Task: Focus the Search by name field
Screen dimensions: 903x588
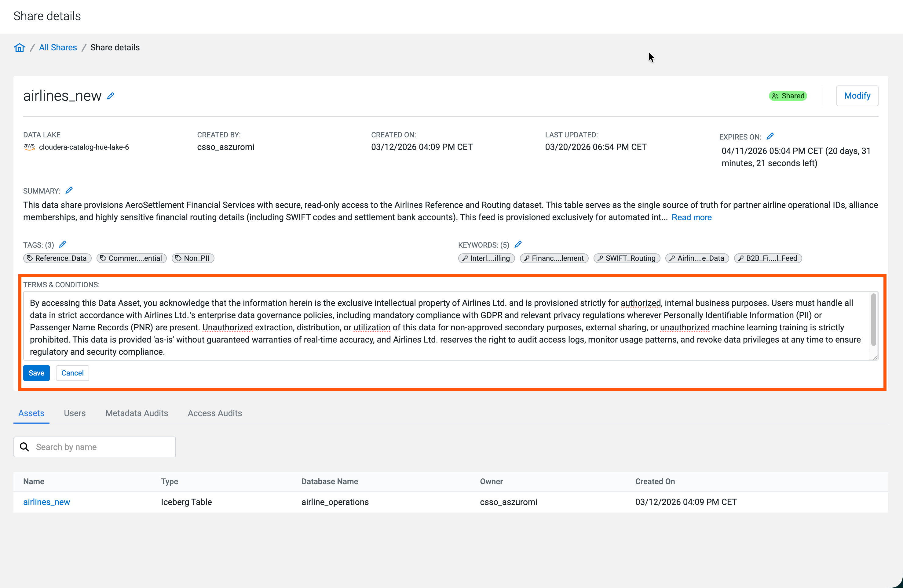Action: point(102,447)
